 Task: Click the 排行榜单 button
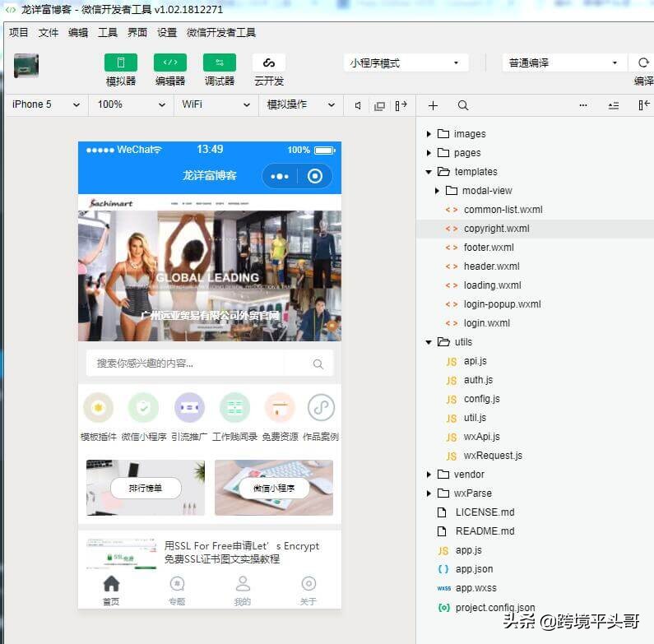pyautogui.click(x=146, y=488)
